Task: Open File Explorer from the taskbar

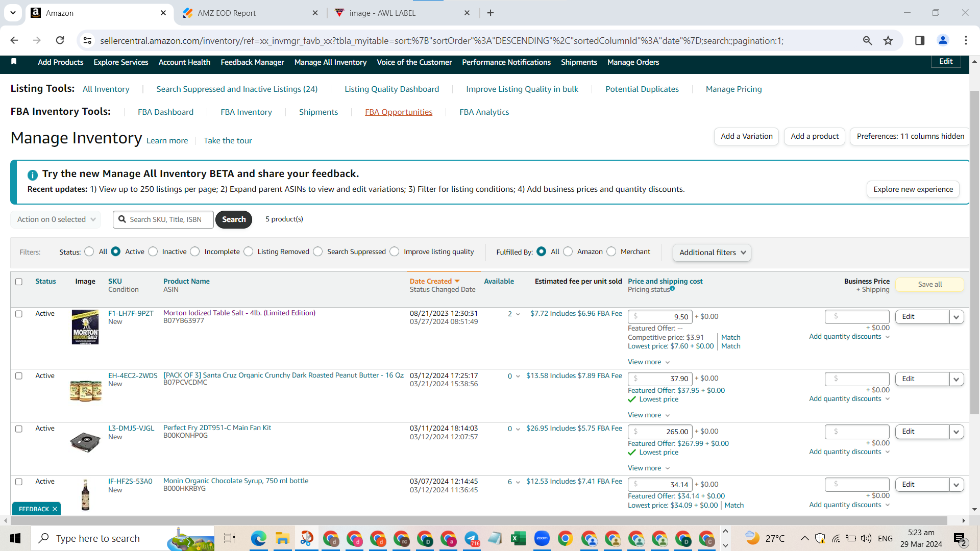Action: [282, 538]
